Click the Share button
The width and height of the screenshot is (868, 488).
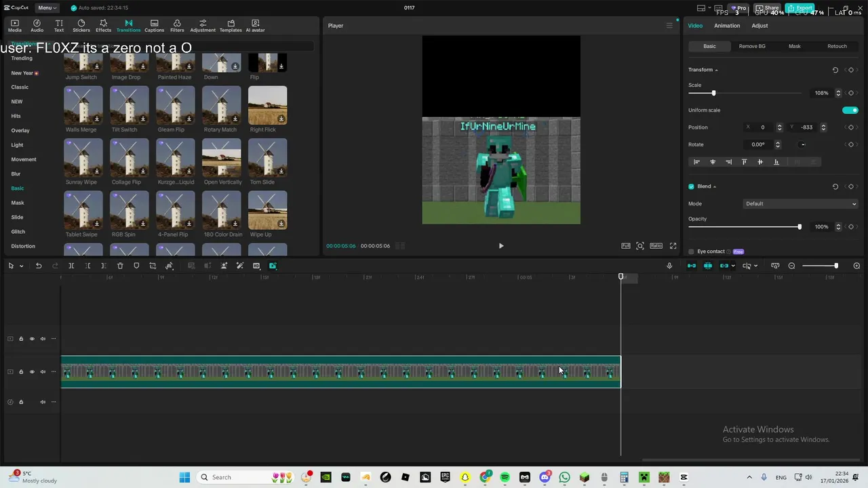[x=768, y=8]
